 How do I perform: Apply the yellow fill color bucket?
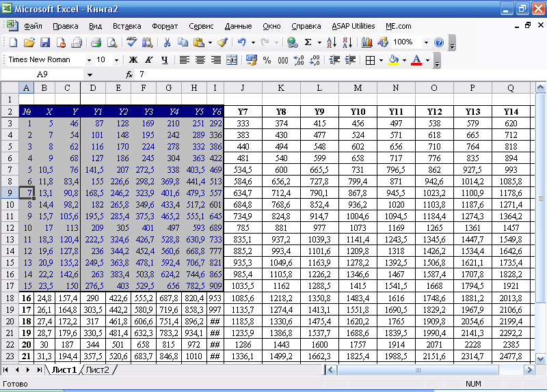(x=392, y=60)
